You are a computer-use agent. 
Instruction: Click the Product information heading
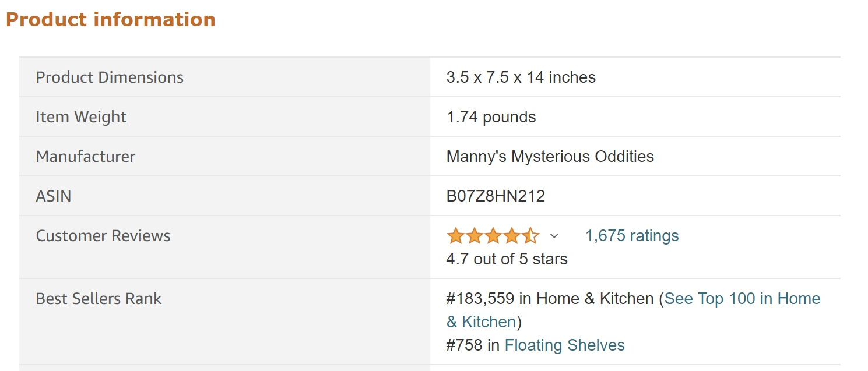coord(111,20)
